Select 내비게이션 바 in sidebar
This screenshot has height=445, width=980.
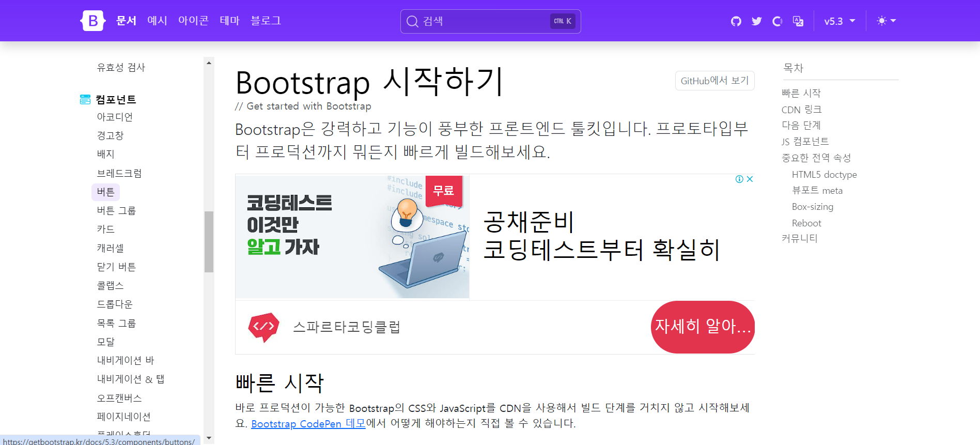(126, 360)
